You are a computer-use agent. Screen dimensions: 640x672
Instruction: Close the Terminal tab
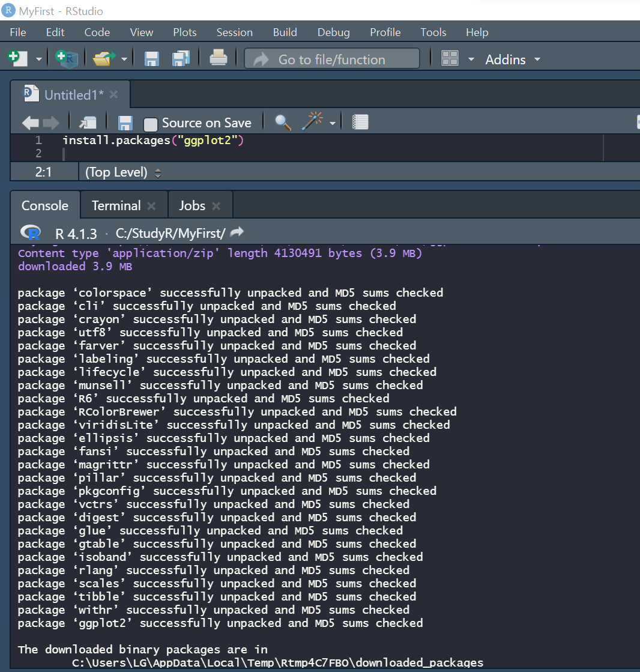151,206
